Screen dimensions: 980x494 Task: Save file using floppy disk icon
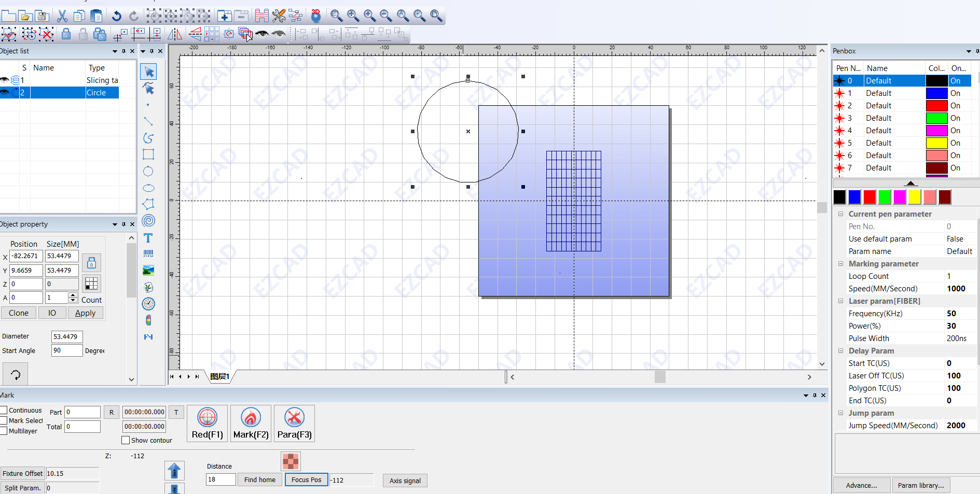(42, 16)
